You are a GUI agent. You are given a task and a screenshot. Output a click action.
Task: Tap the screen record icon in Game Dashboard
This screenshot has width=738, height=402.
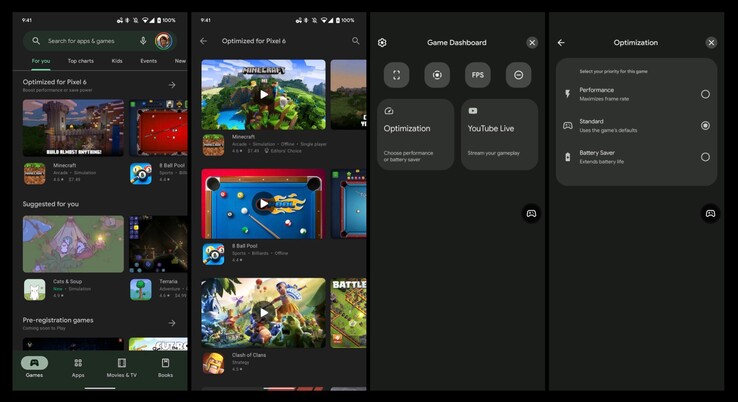click(437, 75)
